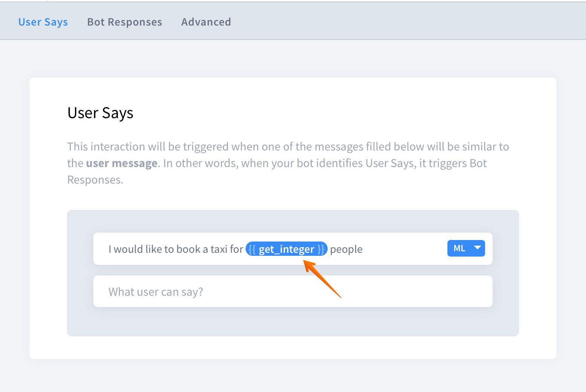Click the 'User Says' section heading
The height and width of the screenshot is (392, 586).
point(100,113)
